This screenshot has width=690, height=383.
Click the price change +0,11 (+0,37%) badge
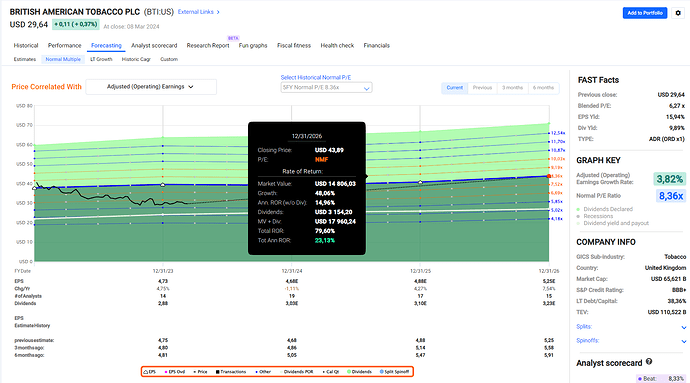(x=76, y=24)
